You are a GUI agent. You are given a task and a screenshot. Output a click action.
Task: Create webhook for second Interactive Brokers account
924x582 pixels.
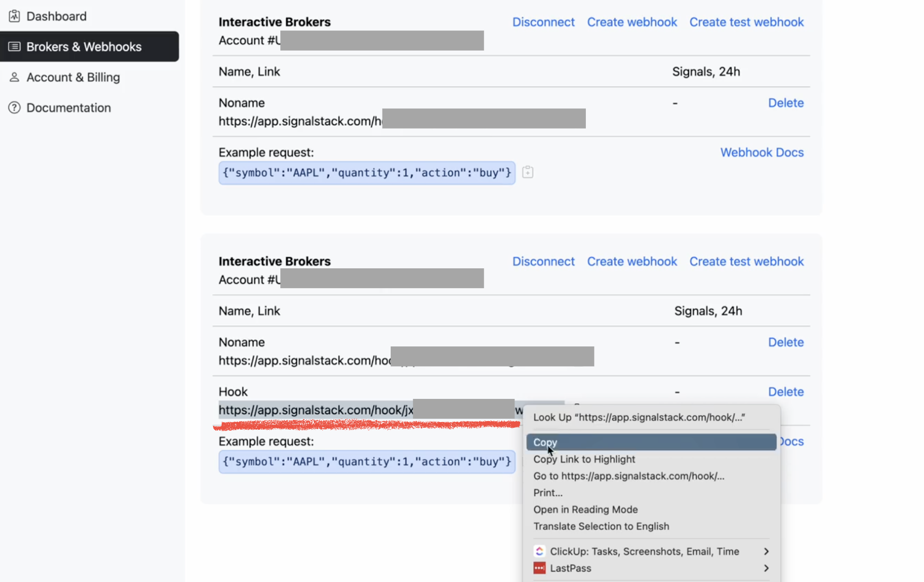click(632, 261)
